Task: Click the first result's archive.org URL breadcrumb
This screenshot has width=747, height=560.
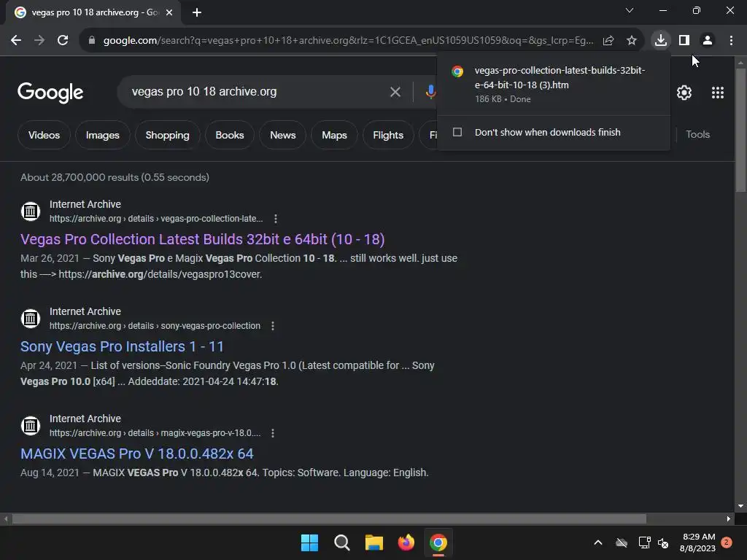Action: pyautogui.click(x=156, y=219)
